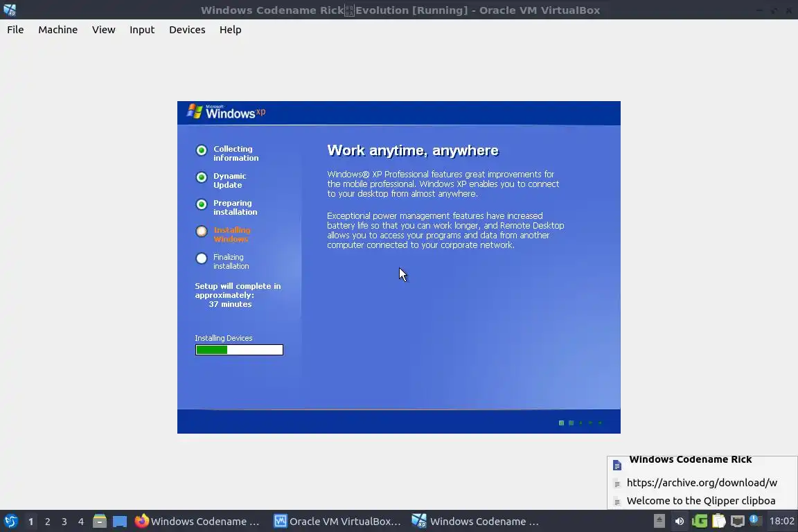This screenshot has height=532, width=798.
Task: Click the Installing Devices progress bar
Action: (239, 350)
